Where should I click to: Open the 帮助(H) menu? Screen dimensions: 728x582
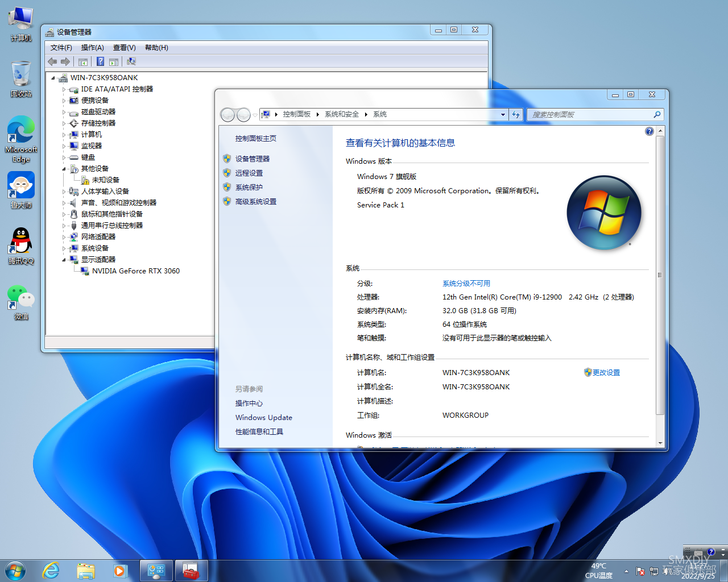(x=156, y=48)
